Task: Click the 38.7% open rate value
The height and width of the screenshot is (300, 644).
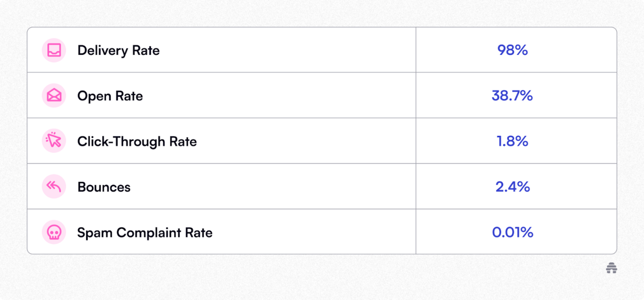Action: 512,96
